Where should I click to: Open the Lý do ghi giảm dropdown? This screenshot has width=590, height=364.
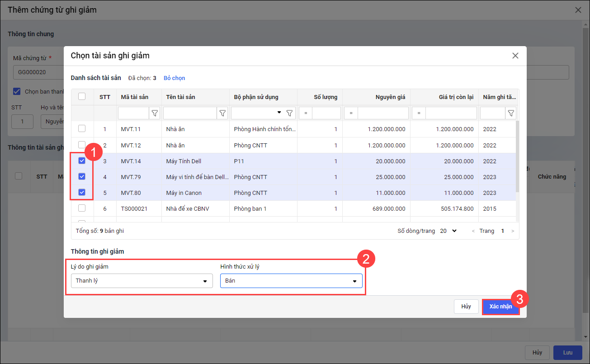(x=142, y=281)
